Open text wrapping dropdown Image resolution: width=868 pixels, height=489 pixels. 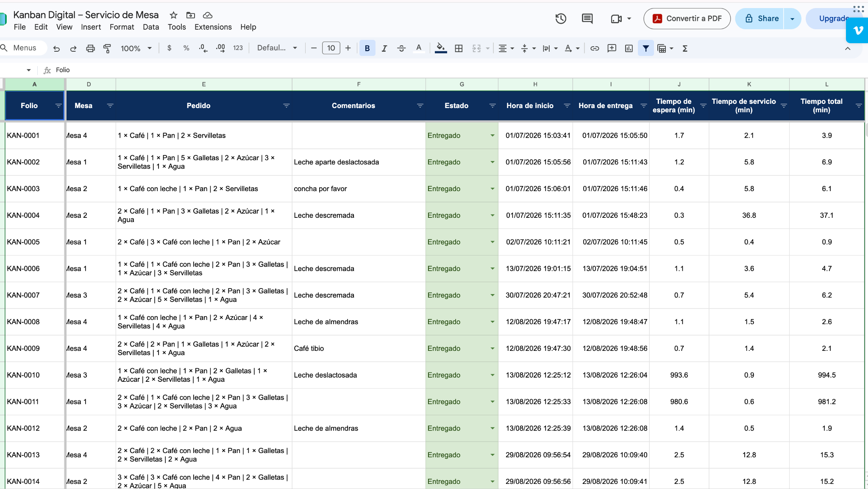pyautogui.click(x=550, y=48)
